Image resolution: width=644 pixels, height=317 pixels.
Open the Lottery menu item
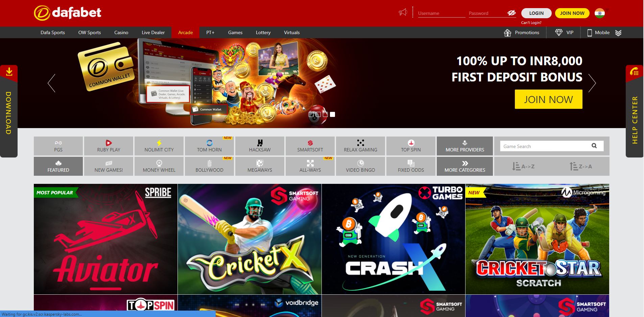[263, 32]
